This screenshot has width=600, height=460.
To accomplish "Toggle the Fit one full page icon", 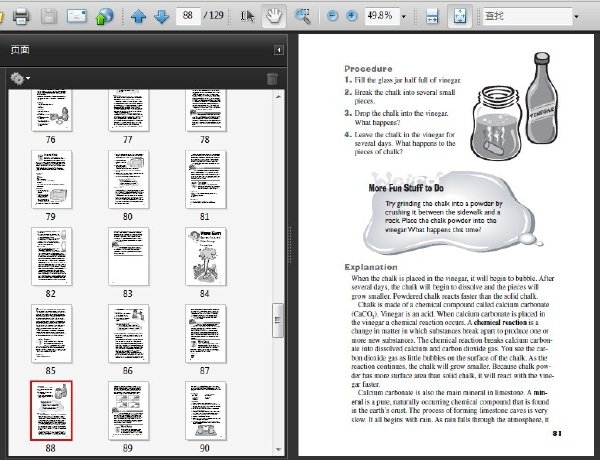I will click(460, 16).
